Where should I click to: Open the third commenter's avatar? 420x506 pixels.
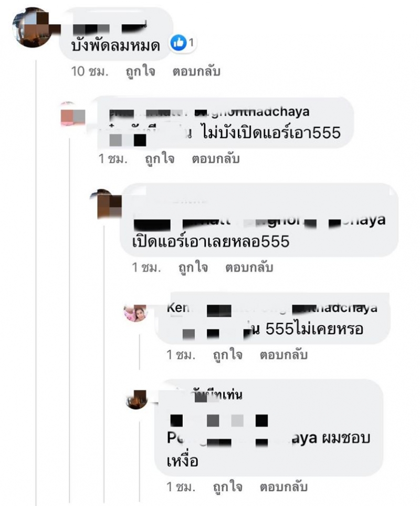(x=110, y=204)
